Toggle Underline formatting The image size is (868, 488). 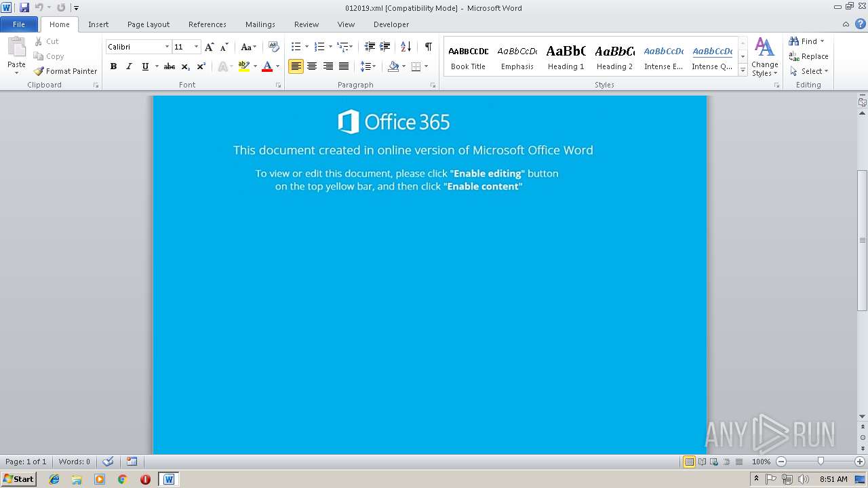145,66
